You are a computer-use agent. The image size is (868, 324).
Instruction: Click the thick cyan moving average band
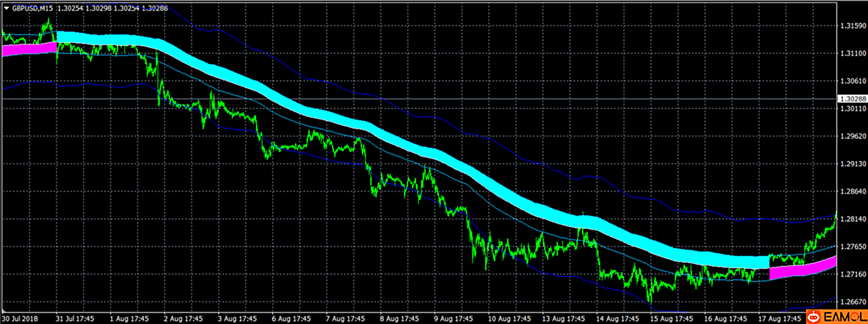tap(394, 134)
